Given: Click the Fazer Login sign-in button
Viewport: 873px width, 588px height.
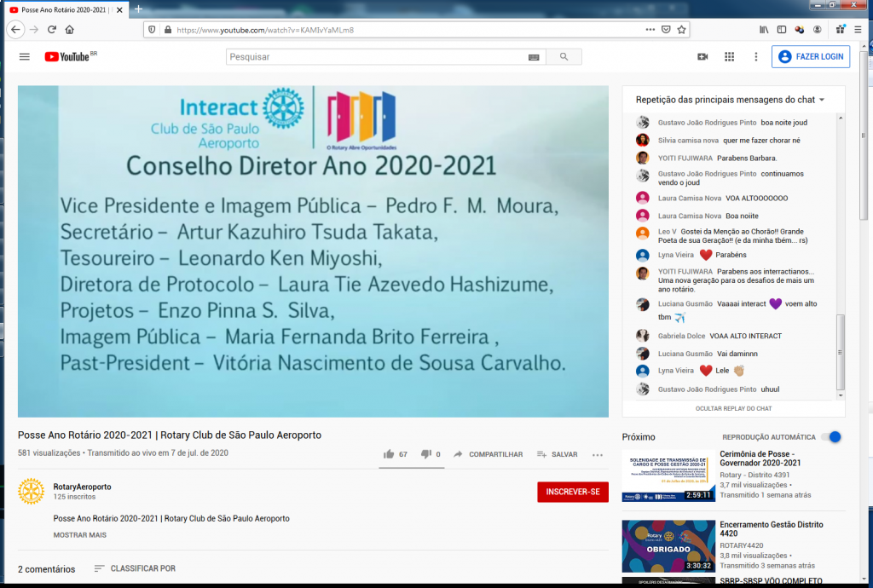Looking at the screenshot, I should tap(810, 57).
